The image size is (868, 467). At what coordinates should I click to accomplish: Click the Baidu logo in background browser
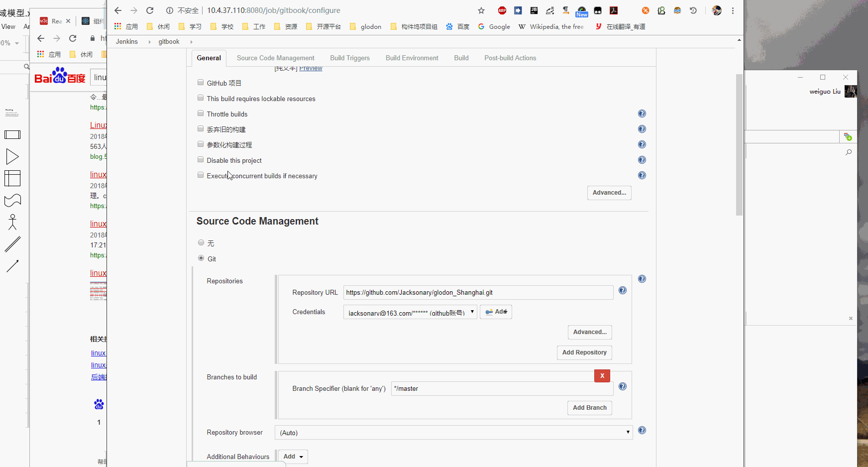coord(60,76)
